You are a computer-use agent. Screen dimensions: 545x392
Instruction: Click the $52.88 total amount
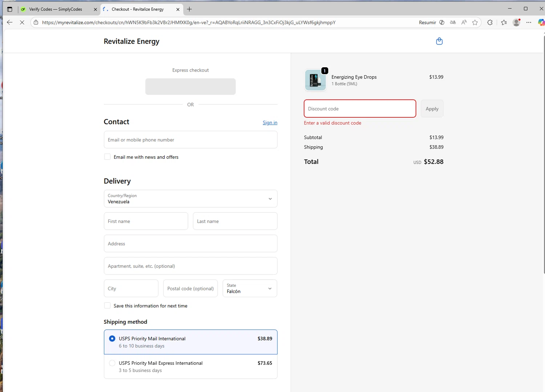(x=433, y=162)
